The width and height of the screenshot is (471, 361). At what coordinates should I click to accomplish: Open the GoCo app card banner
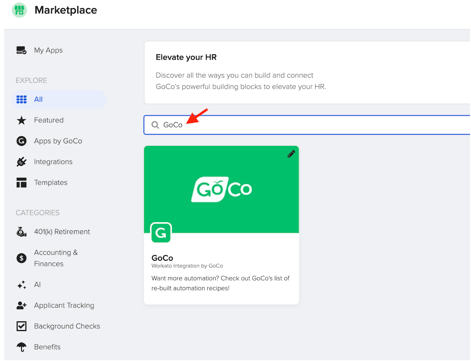coord(221,189)
